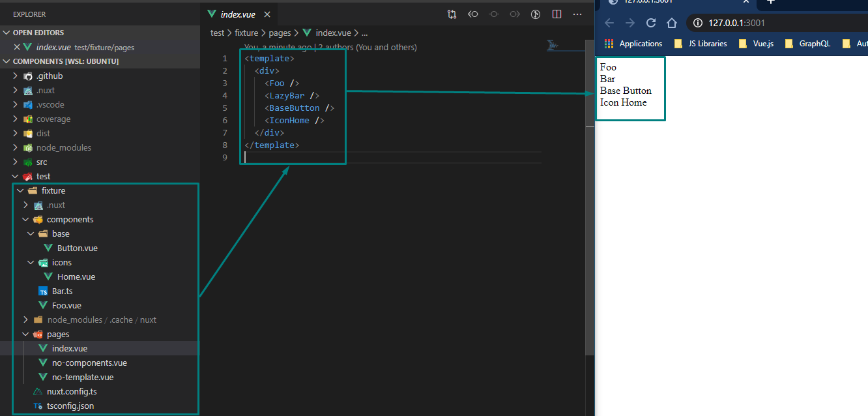Go forward in the browser
This screenshot has width=868, height=416.
[x=629, y=23]
